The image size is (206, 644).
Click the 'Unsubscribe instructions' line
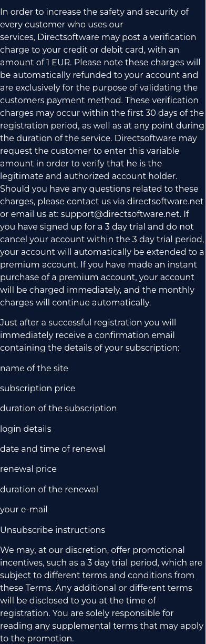coord(53,530)
